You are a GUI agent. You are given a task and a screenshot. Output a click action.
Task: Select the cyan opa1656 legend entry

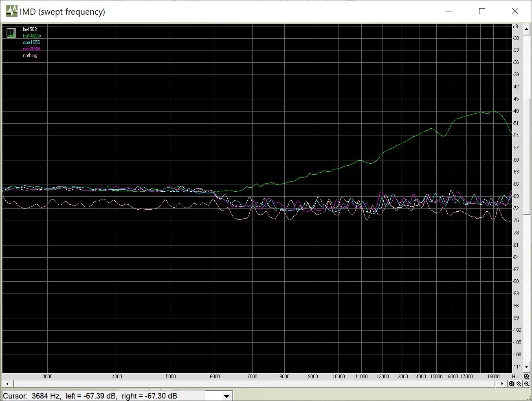pyautogui.click(x=31, y=42)
